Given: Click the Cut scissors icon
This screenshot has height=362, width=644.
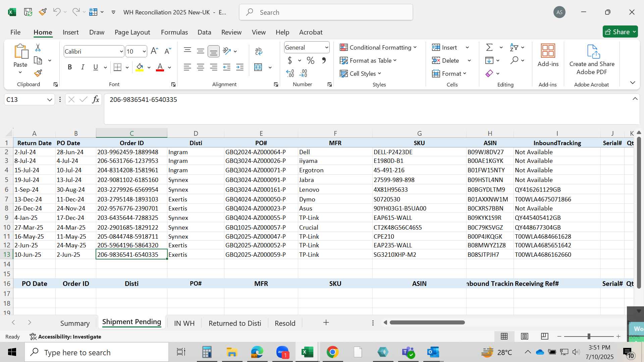Looking at the screenshot, I should (38, 48).
